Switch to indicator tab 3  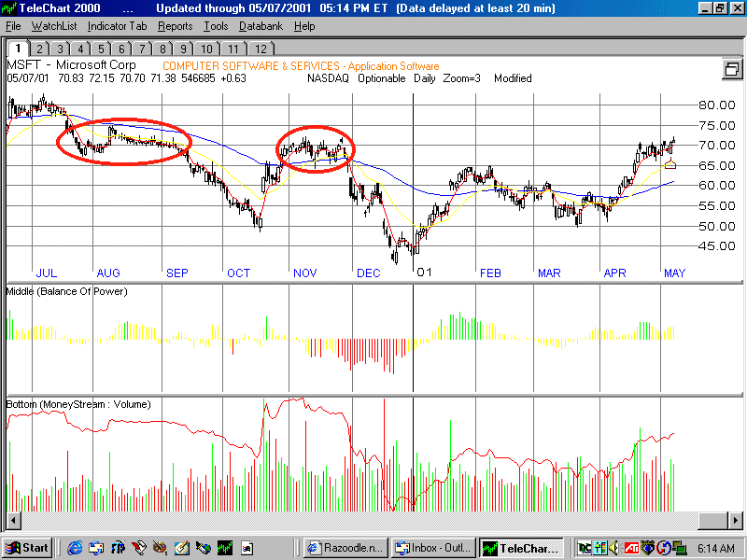[60, 49]
